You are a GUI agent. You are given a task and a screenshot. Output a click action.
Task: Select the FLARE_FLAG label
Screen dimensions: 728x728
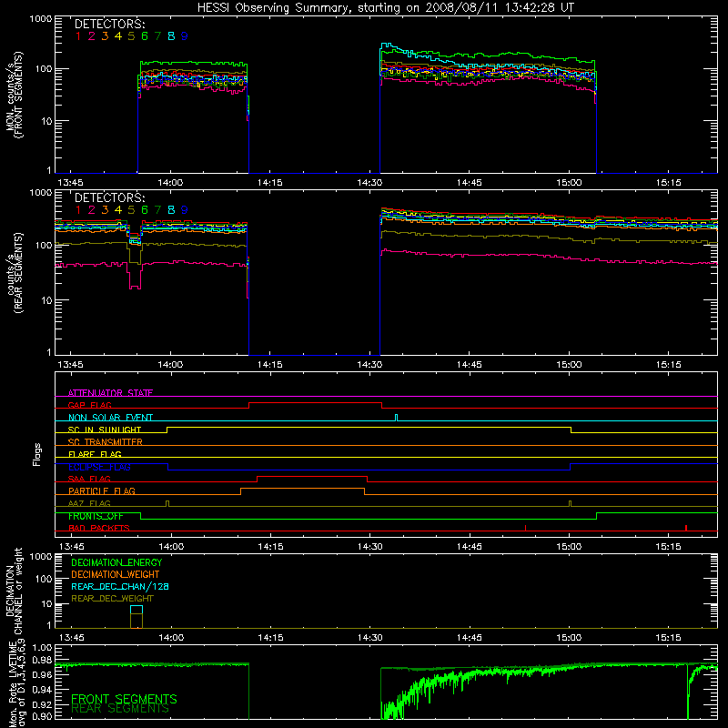click(x=95, y=454)
